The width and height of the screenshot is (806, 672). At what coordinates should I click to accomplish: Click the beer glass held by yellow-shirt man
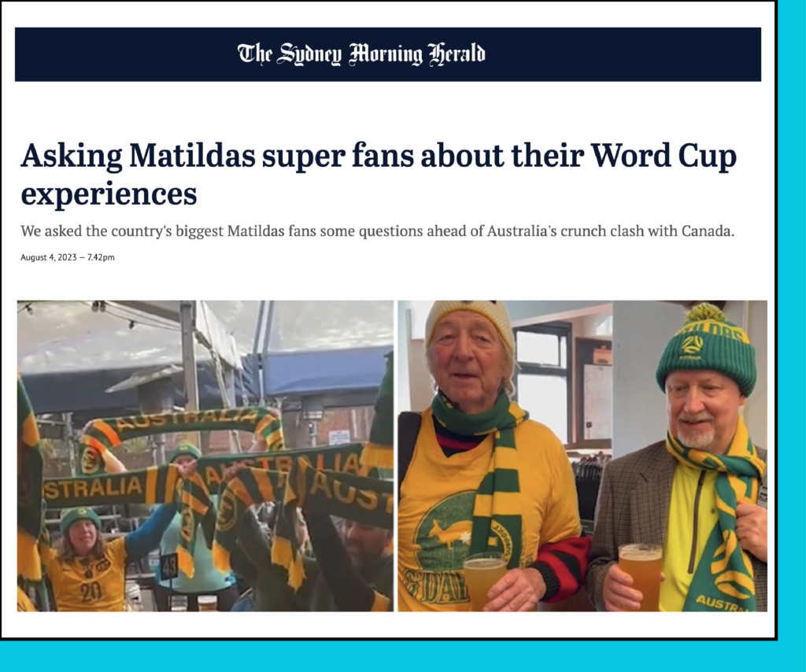click(484, 578)
